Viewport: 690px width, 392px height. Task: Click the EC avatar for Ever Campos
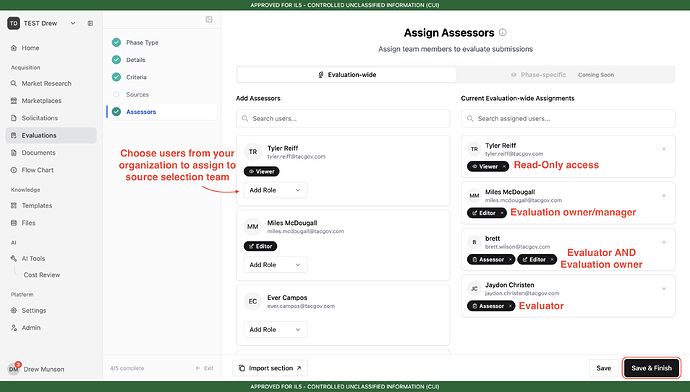253,301
